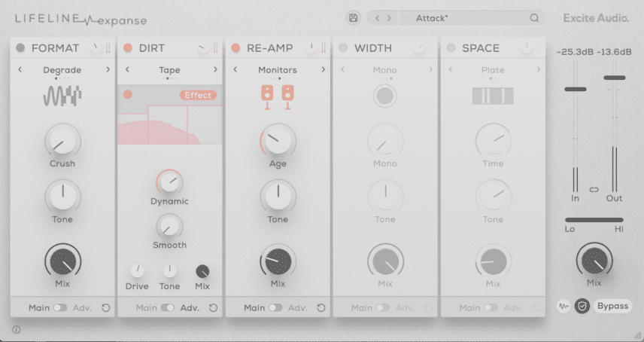Click the Degrade waveform icon
Image resolution: width=644 pixels, height=342 pixels.
click(x=62, y=96)
